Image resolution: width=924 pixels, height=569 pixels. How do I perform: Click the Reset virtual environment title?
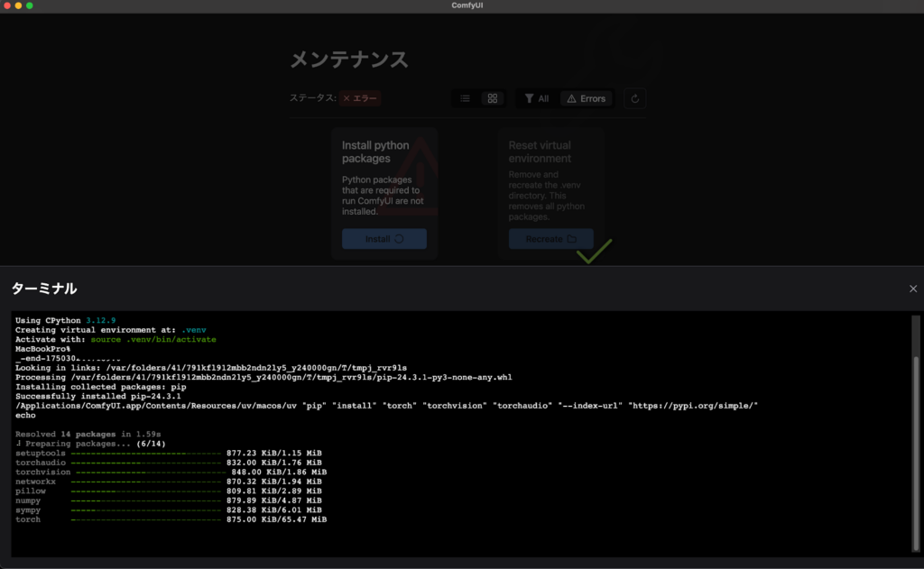click(540, 151)
